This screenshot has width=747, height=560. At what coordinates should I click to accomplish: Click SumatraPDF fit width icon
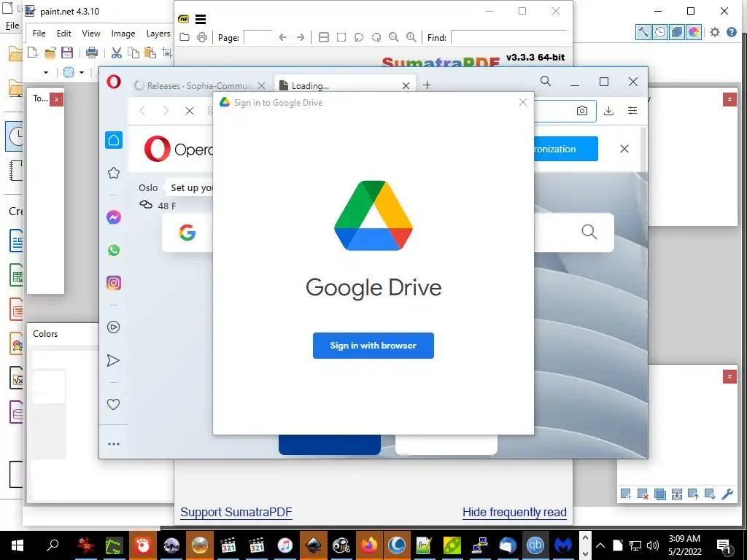(323, 37)
